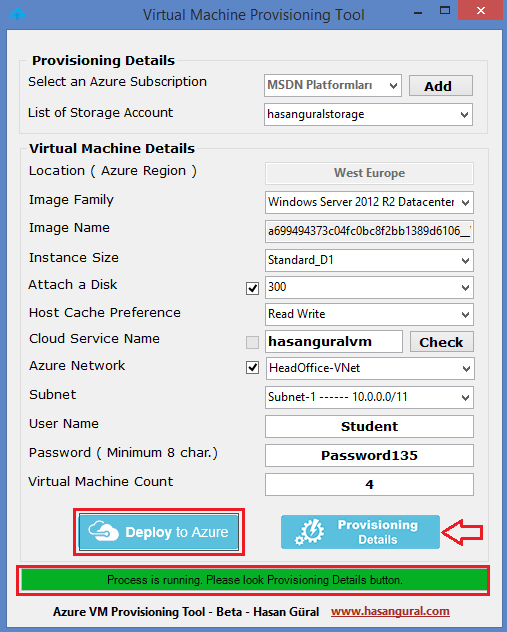Open the Image Family dropdown
Screen dimensions: 507x632
369,202
